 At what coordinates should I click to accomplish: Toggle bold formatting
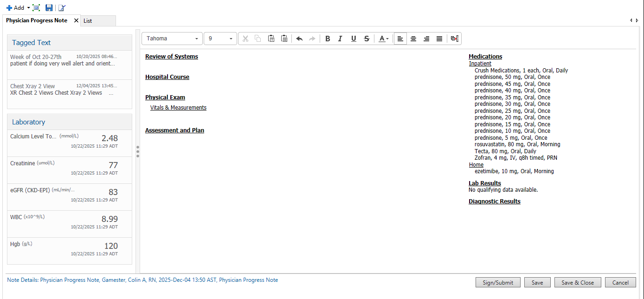328,39
